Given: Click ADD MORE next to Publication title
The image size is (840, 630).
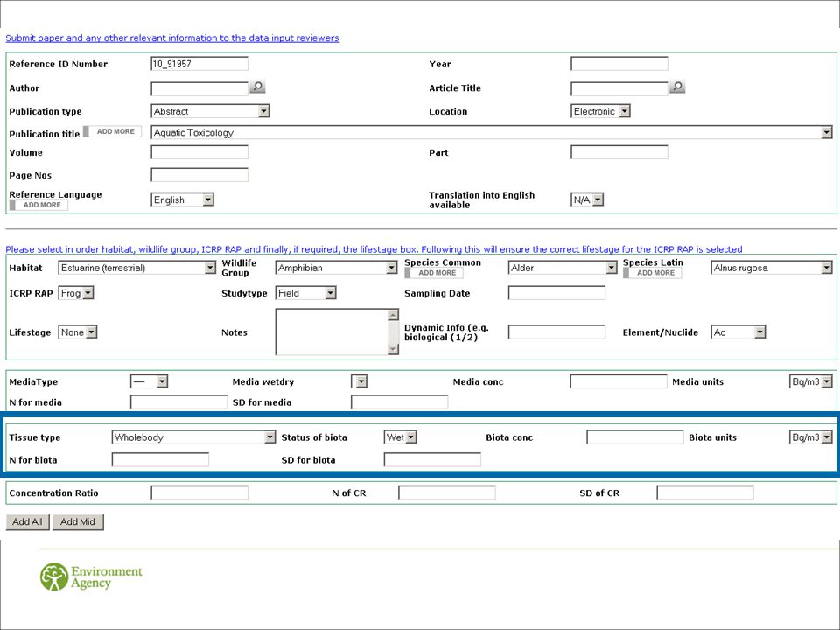Looking at the screenshot, I should pyautogui.click(x=113, y=131).
